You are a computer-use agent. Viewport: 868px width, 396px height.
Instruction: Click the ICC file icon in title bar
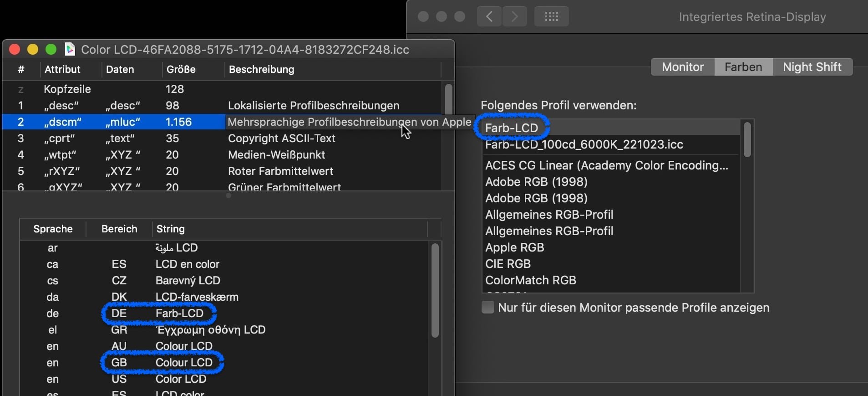coord(70,49)
